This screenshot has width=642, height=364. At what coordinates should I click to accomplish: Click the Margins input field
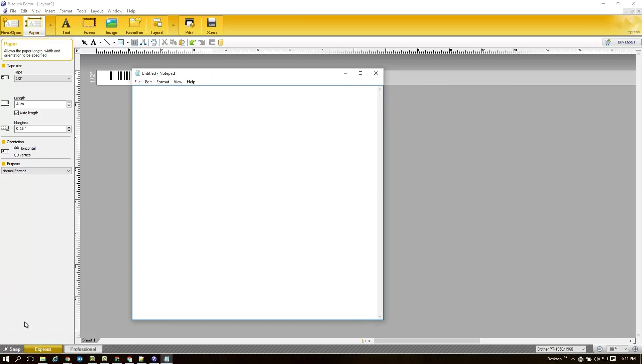(40, 129)
